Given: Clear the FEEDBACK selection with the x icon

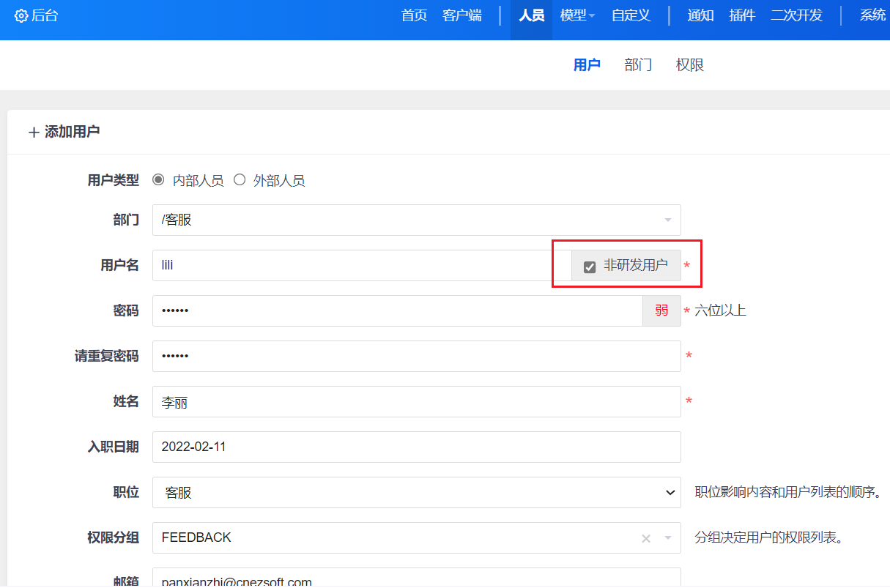Looking at the screenshot, I should click(x=646, y=538).
